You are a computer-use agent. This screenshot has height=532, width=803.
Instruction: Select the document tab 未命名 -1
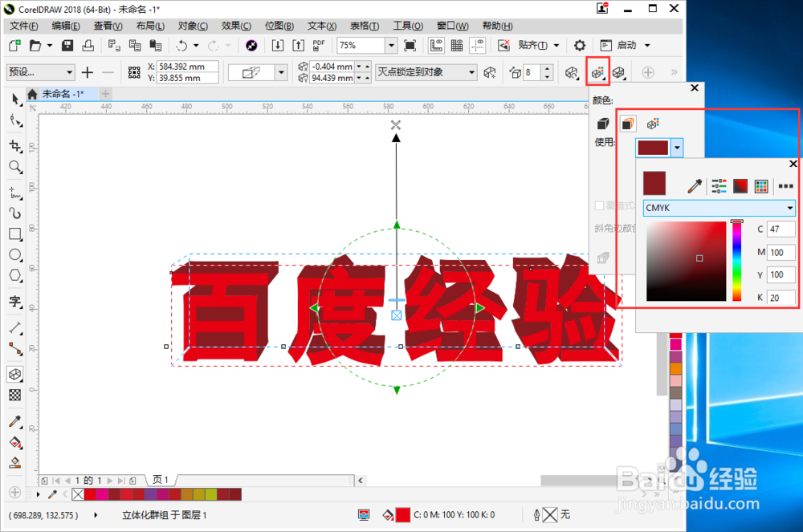tap(63, 94)
